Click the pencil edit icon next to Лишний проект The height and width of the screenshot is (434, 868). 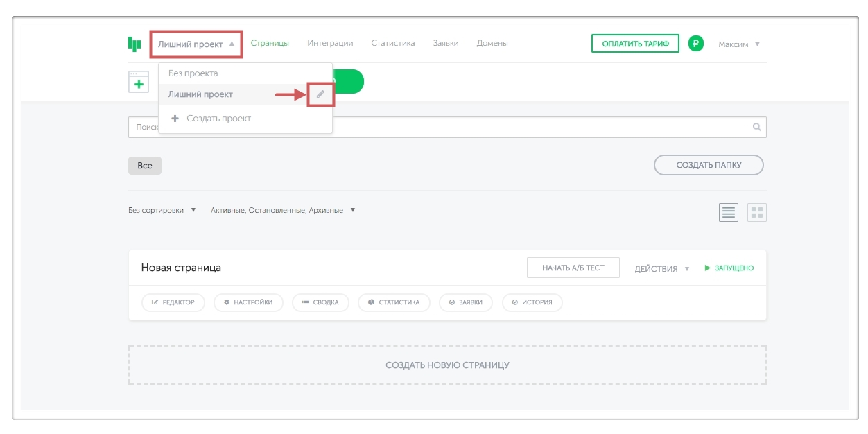coord(320,94)
